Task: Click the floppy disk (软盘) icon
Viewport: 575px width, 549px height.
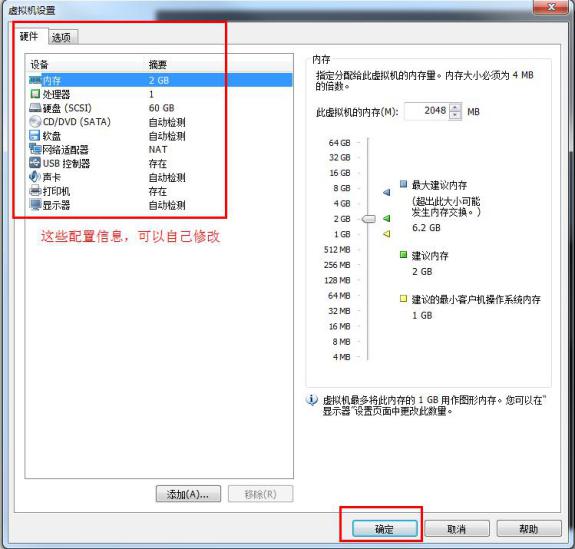Action: [34, 135]
